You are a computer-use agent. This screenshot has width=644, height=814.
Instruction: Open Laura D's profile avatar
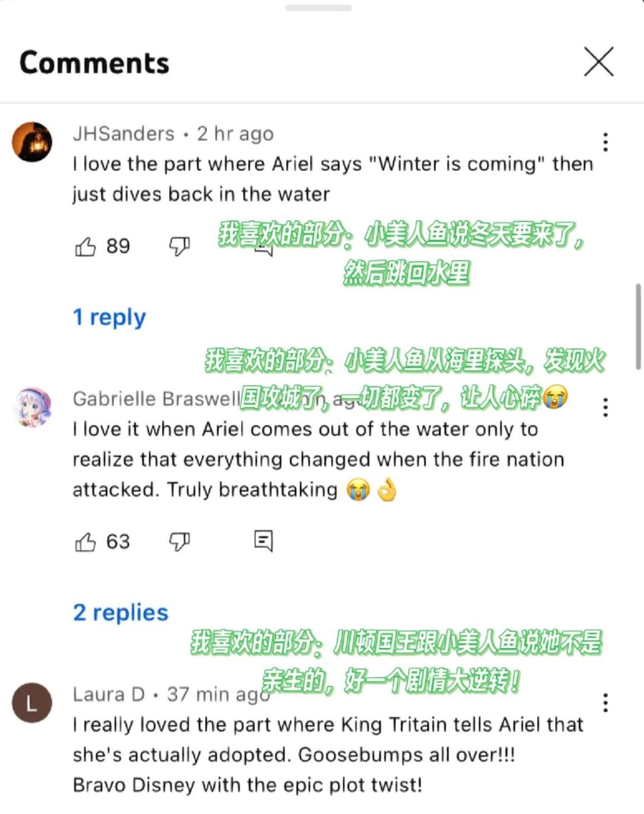(x=32, y=703)
